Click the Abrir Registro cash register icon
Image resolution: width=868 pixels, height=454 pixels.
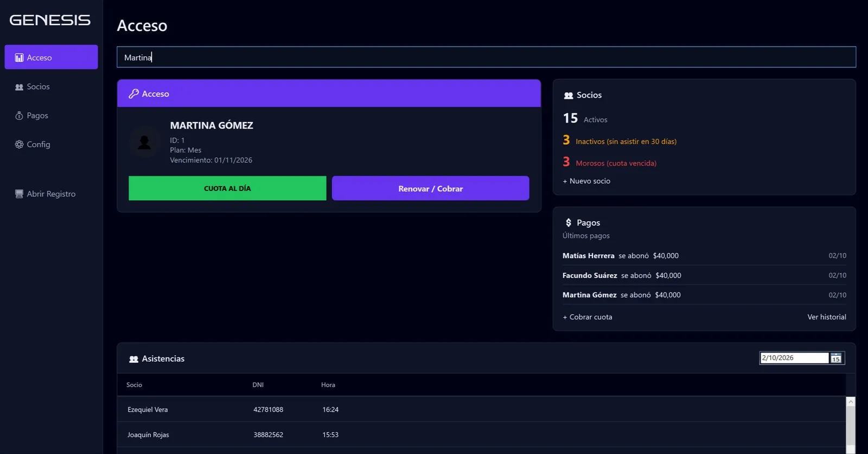pos(19,194)
